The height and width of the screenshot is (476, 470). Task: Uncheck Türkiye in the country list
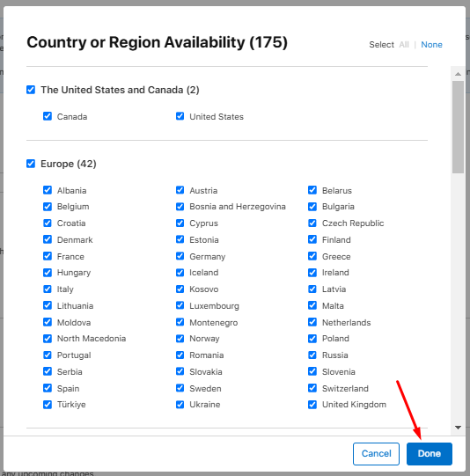48,405
